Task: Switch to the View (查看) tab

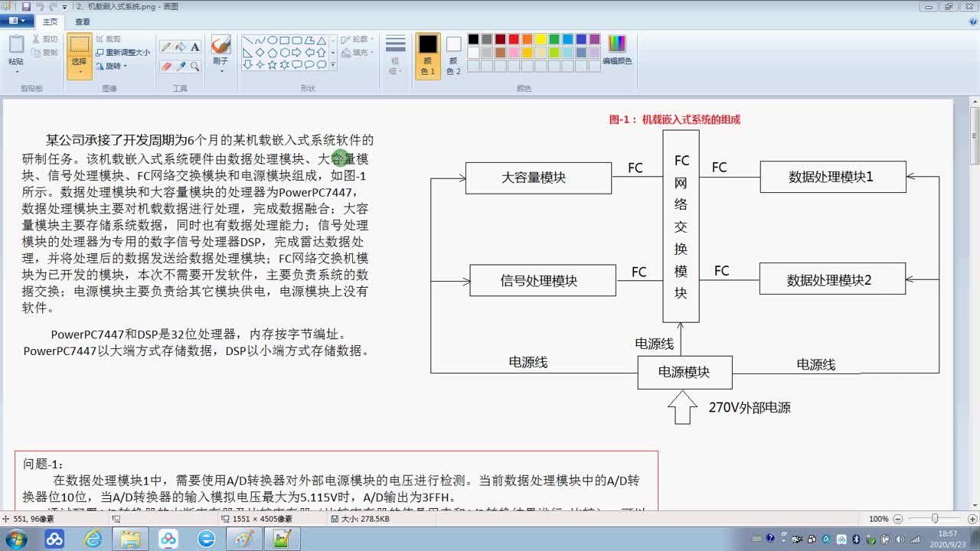Action: point(83,22)
